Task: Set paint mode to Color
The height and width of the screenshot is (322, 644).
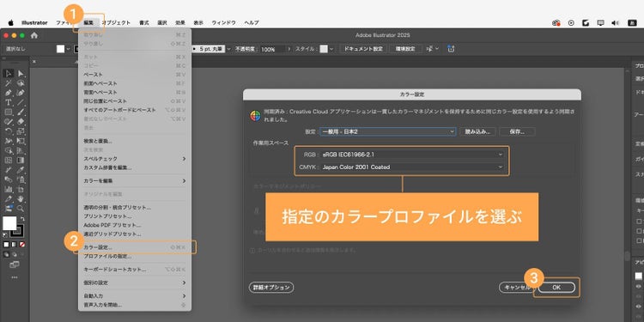Action: pyautogui.click(x=6, y=245)
